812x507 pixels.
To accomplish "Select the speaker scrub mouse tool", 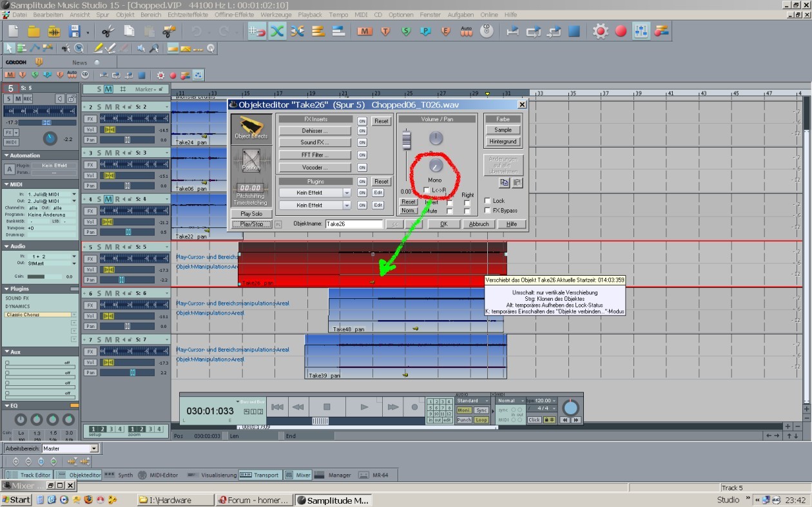I will pyautogui.click(x=142, y=48).
